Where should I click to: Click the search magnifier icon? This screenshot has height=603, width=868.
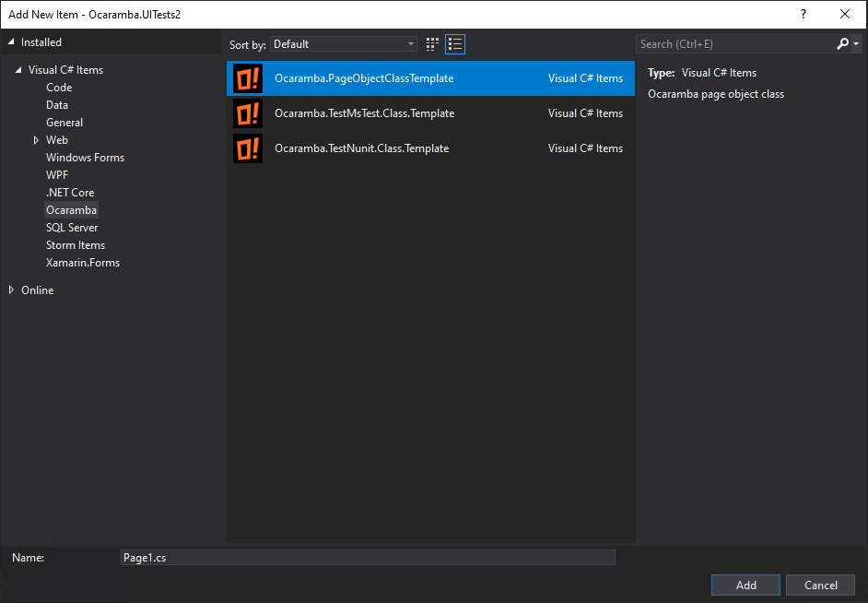[843, 44]
